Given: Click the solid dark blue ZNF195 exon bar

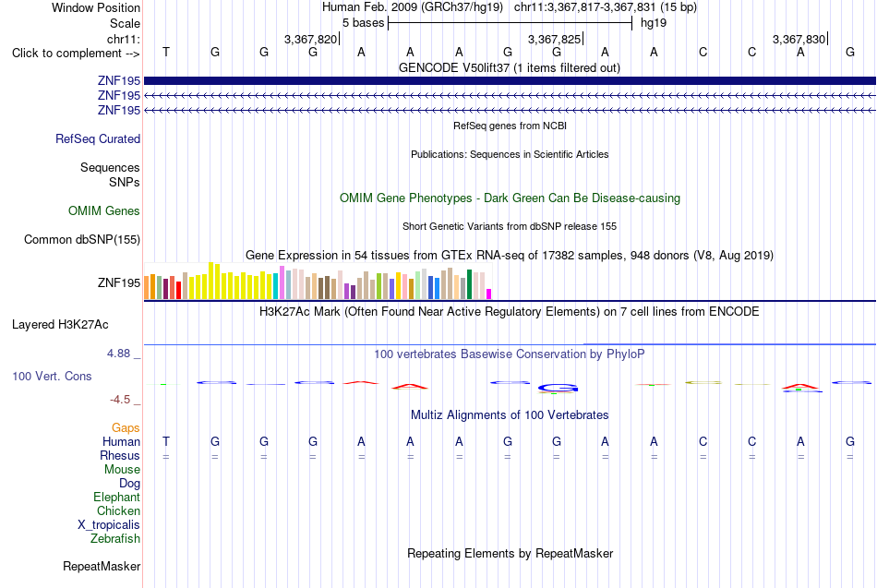Looking at the screenshot, I should 510,80.
